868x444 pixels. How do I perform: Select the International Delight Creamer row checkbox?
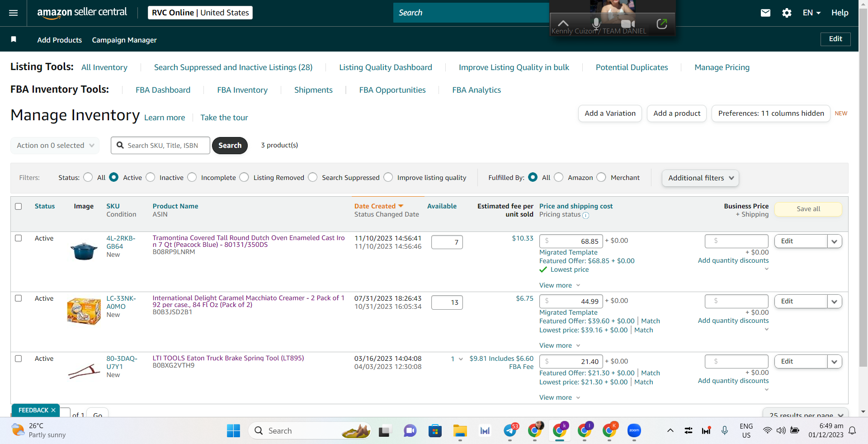coord(19,298)
